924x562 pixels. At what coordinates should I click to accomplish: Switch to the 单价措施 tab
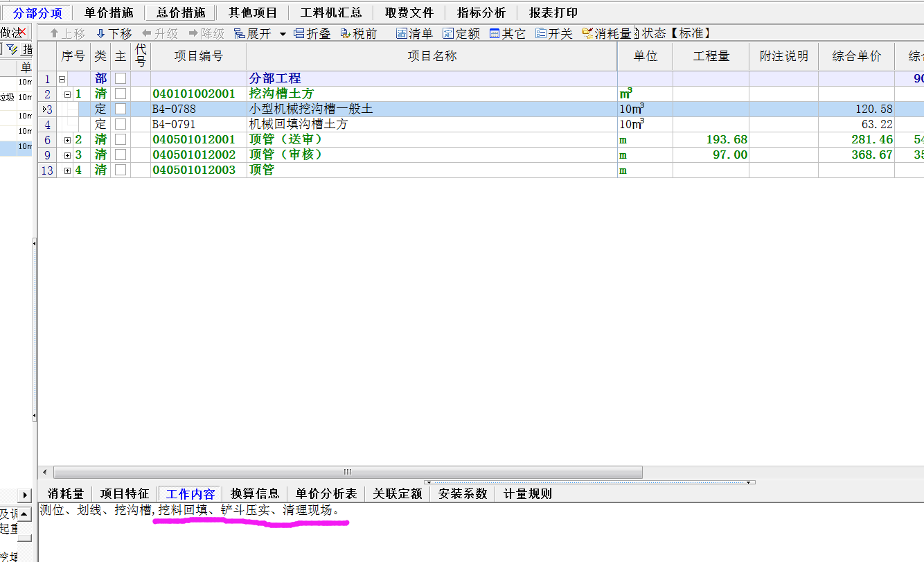point(109,12)
